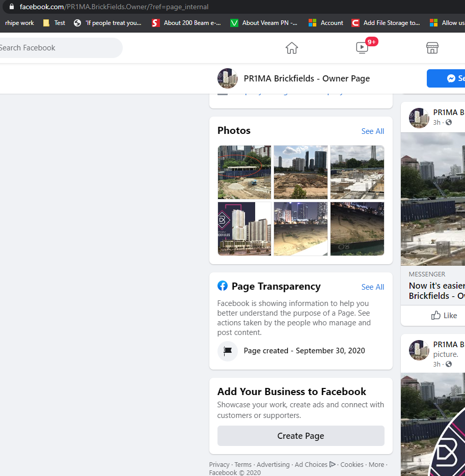Click the thumbs-up Like icon

(x=436, y=316)
